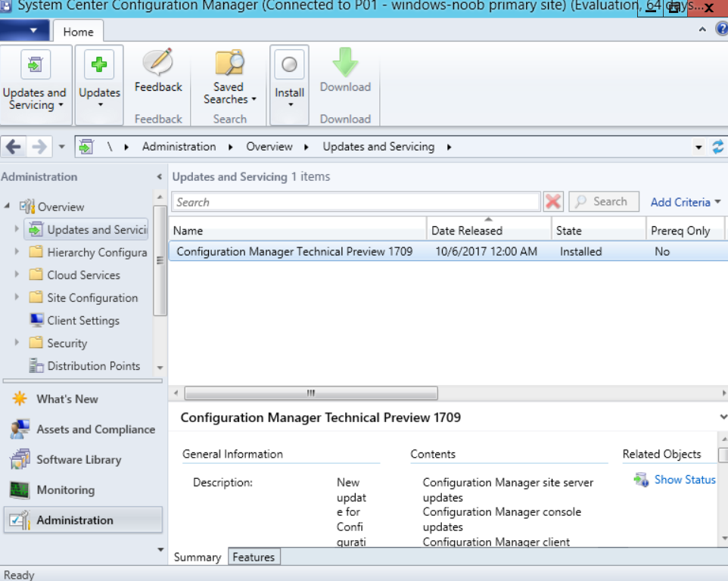Click the Install ribbon icon
Viewport: 728px width, 581px height.
289,64
